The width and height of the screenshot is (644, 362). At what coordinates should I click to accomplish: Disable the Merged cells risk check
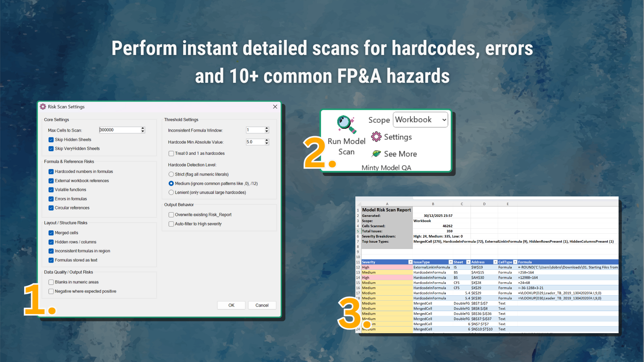51,233
